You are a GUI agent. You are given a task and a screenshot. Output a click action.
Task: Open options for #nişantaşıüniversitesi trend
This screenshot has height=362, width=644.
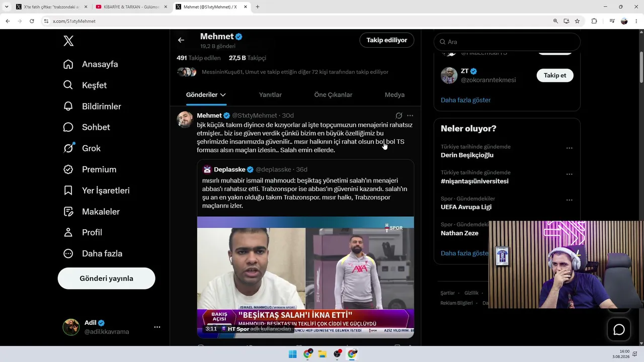pos(570,174)
